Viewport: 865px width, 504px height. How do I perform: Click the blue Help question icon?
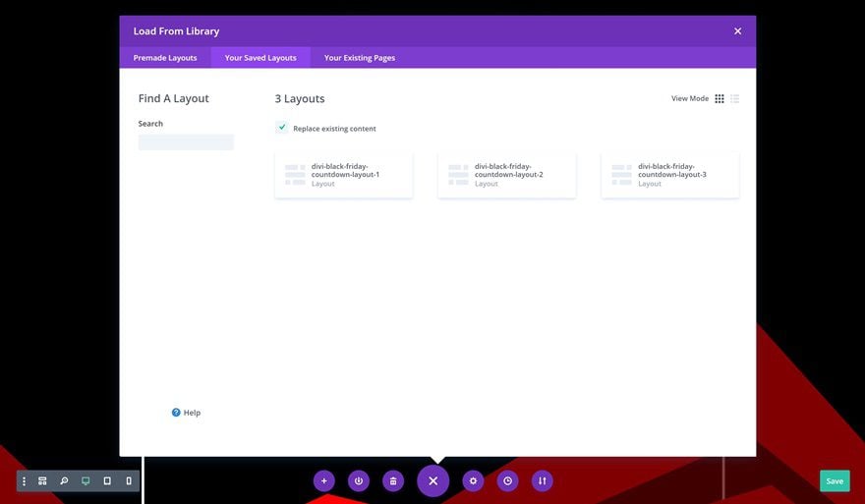pos(176,413)
